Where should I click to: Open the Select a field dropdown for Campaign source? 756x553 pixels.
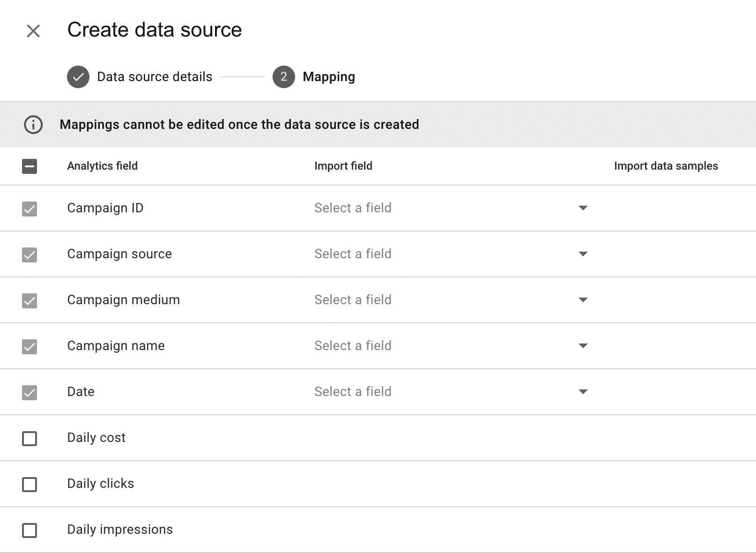583,254
